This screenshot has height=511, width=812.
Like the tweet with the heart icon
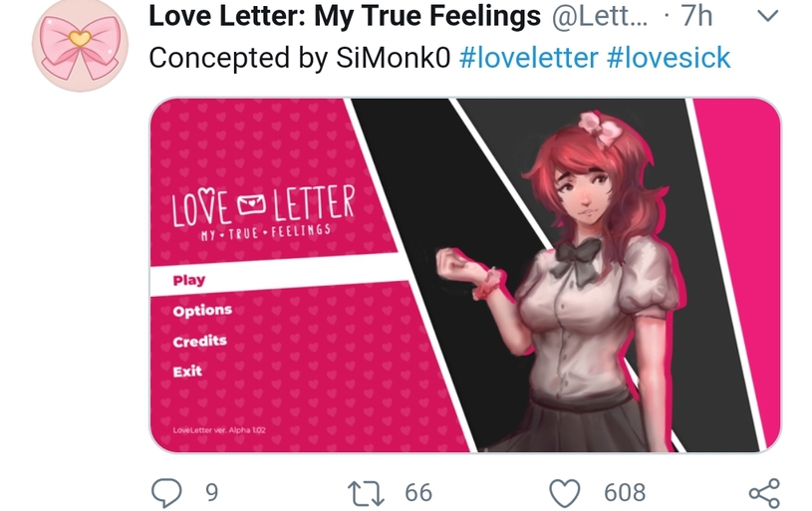coord(565,493)
